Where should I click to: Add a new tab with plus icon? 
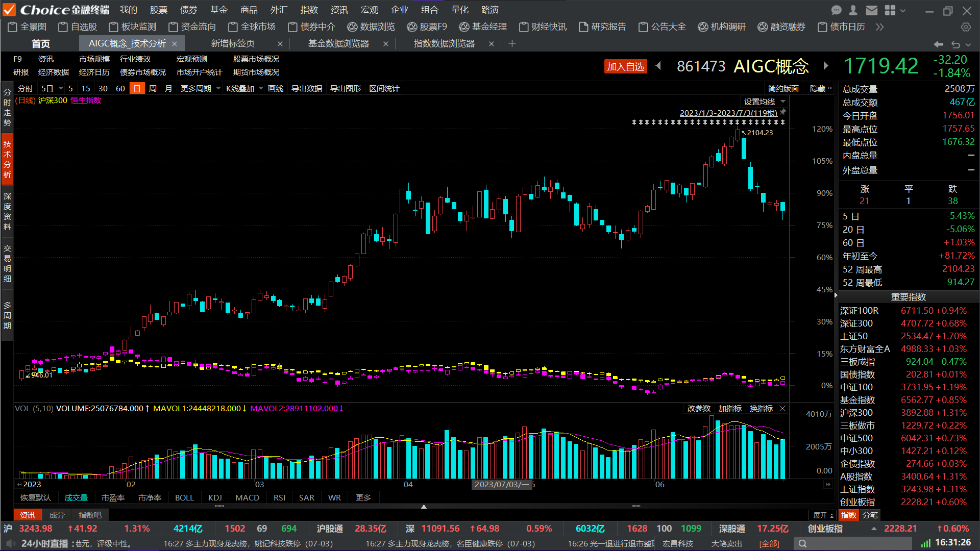(x=512, y=44)
